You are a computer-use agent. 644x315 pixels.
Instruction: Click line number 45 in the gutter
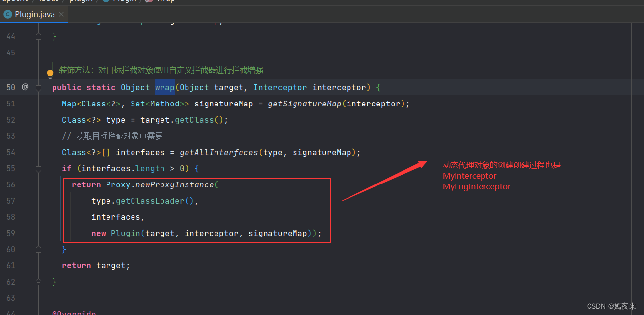11,52
